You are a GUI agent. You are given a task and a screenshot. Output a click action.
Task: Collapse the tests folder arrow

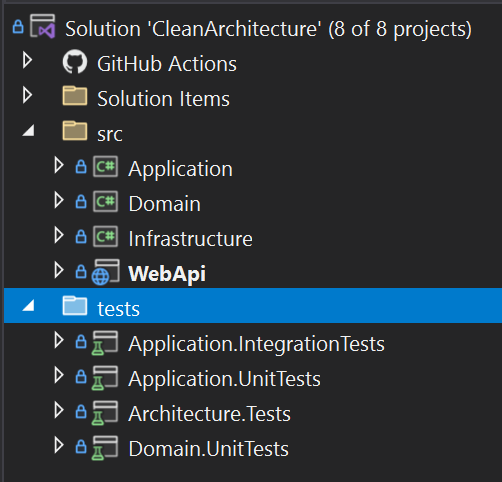(28, 305)
